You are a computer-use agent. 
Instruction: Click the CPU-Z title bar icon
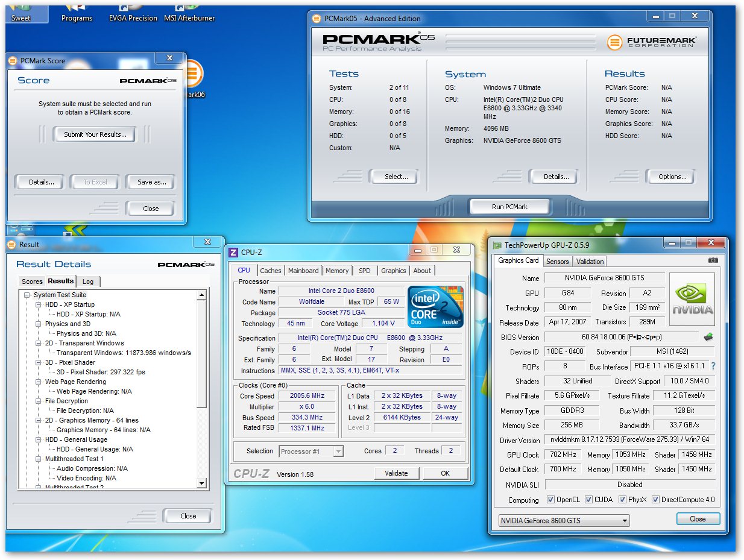(x=234, y=253)
